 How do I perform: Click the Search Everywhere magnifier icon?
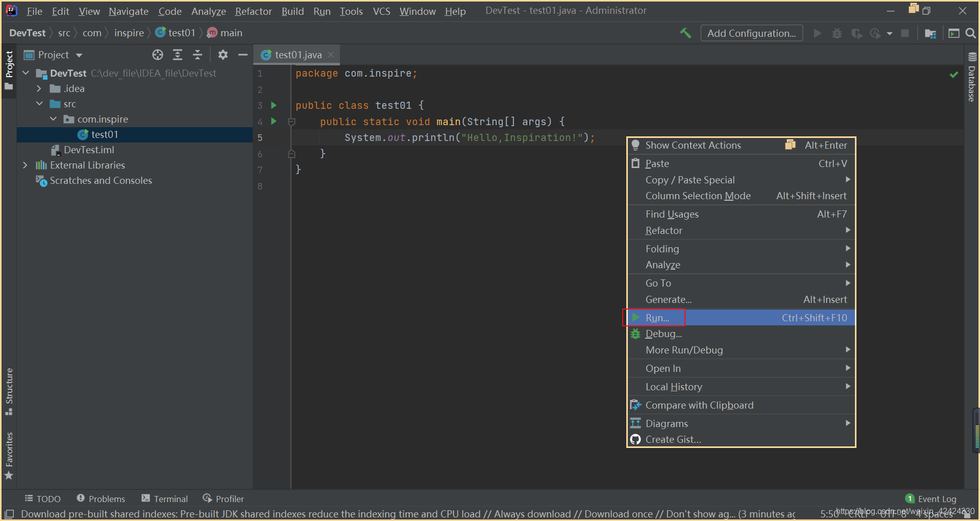(x=970, y=33)
